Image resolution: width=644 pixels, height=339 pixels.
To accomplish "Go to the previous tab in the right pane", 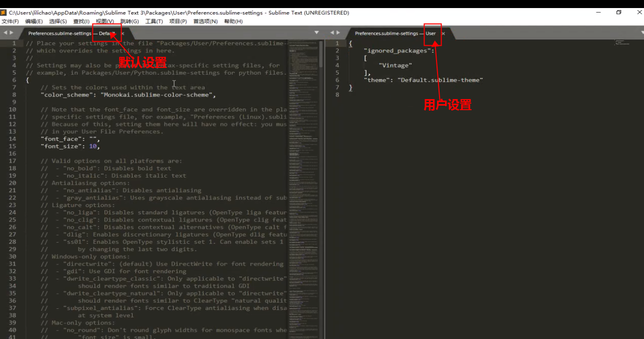I will [x=333, y=33].
